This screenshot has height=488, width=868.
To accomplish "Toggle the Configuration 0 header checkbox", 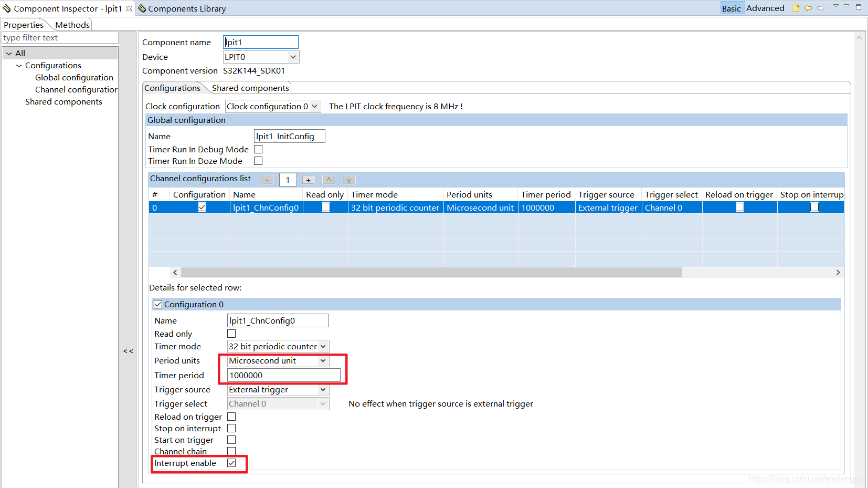I will pyautogui.click(x=158, y=304).
